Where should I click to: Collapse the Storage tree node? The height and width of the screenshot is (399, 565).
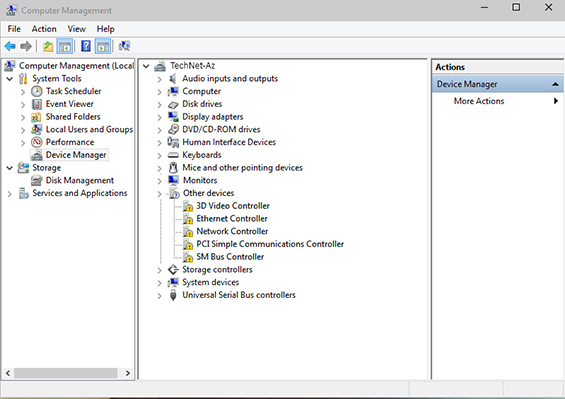tap(10, 168)
